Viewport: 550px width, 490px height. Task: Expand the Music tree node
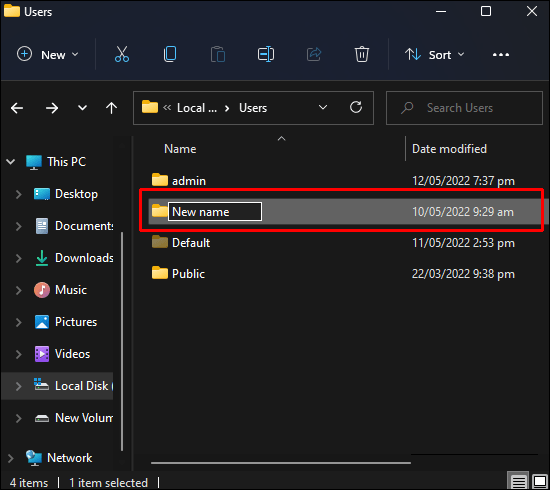(19, 290)
